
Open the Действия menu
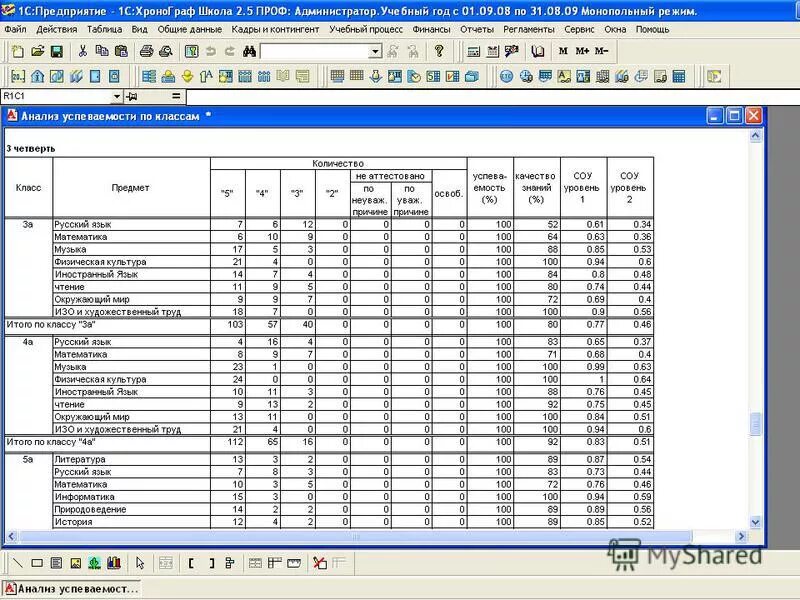pos(57,30)
